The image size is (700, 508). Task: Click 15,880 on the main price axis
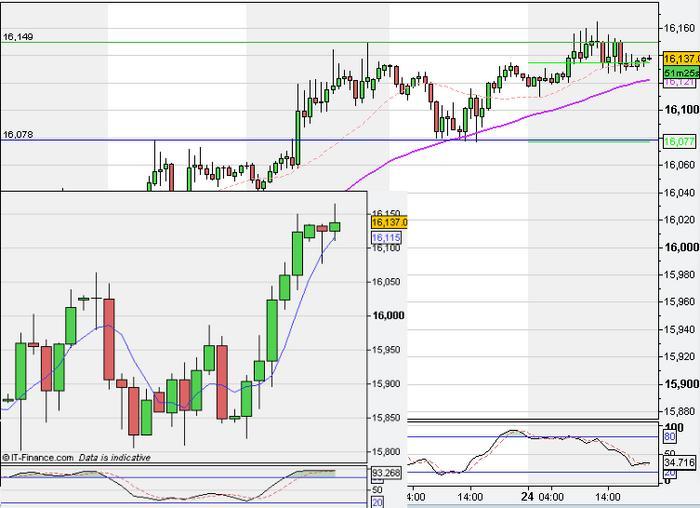coord(679,411)
